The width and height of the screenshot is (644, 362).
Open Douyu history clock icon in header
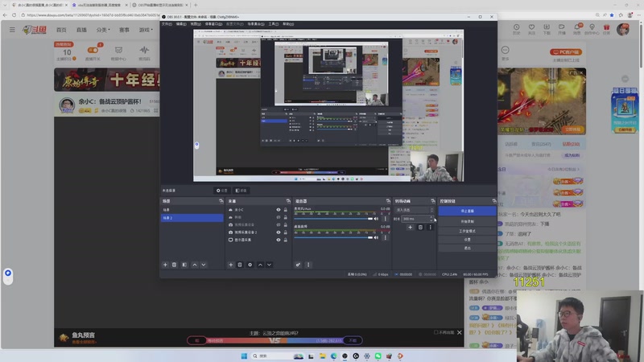516,27
